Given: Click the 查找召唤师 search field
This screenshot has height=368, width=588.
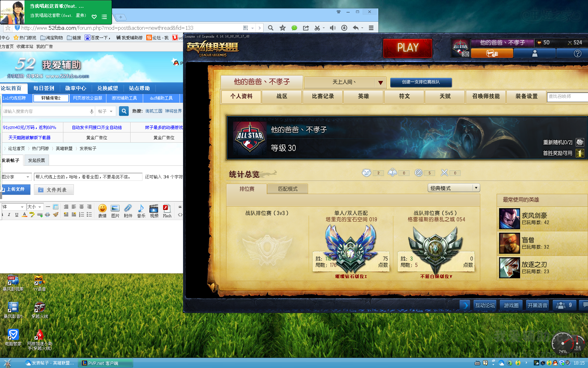Looking at the screenshot, I should click(567, 96).
